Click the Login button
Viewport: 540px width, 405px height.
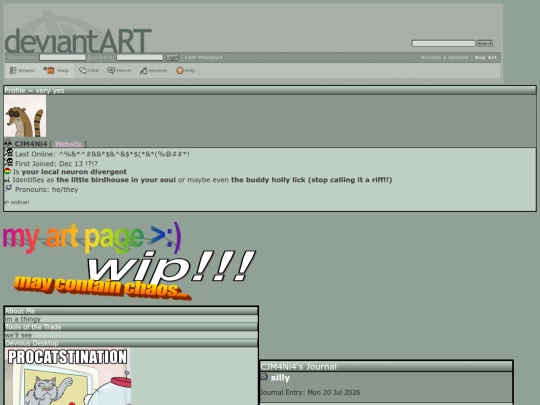point(172,57)
